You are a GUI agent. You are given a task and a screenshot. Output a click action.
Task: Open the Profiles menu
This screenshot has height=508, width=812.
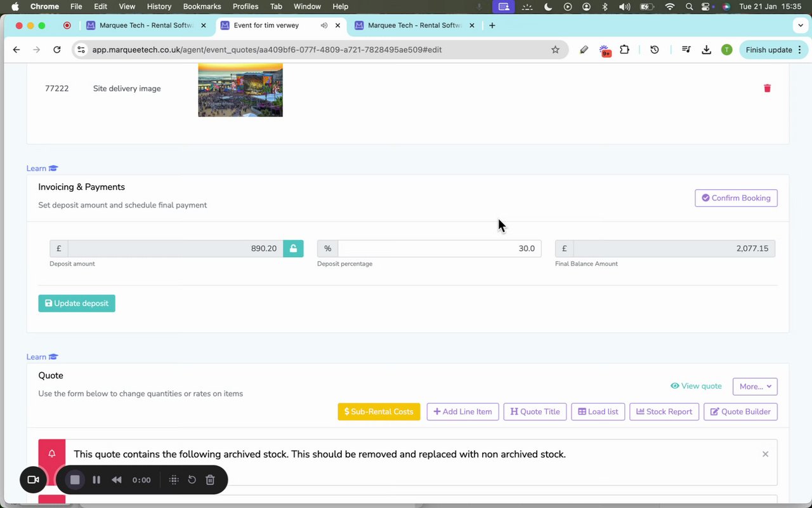click(x=246, y=6)
